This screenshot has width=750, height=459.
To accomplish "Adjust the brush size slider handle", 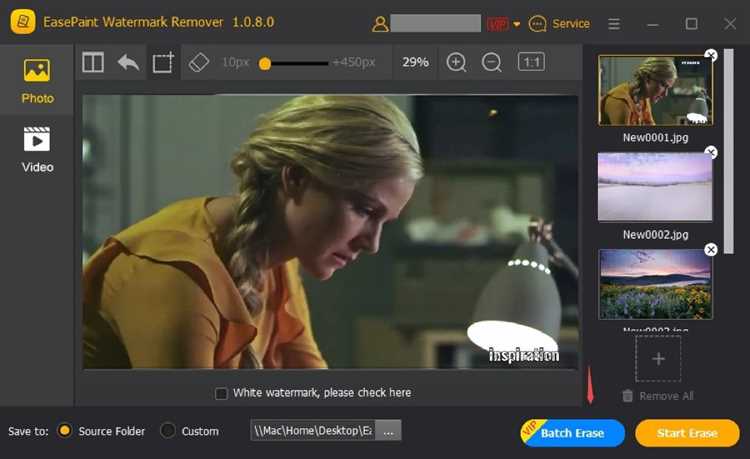I will pos(265,63).
